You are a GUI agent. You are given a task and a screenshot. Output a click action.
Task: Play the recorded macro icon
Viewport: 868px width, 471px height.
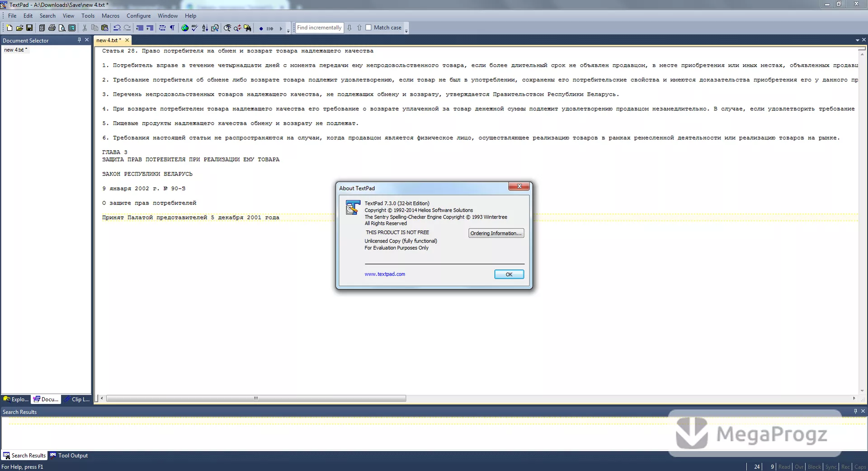pos(281,29)
